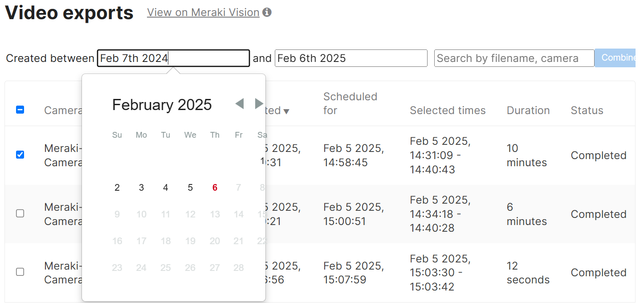Screen dimensions: 644x303
Task: Open the end date field Feb 6th 2025
Action: 351,58
